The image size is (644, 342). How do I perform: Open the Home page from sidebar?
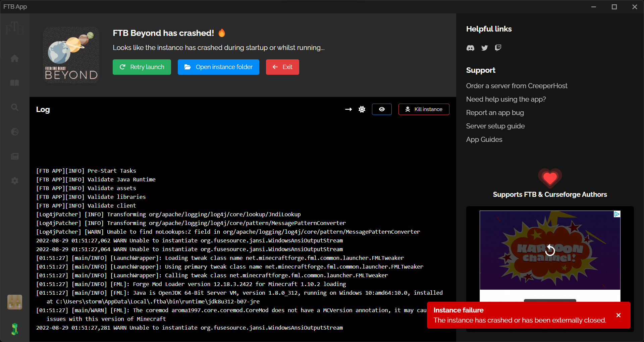pos(15,58)
